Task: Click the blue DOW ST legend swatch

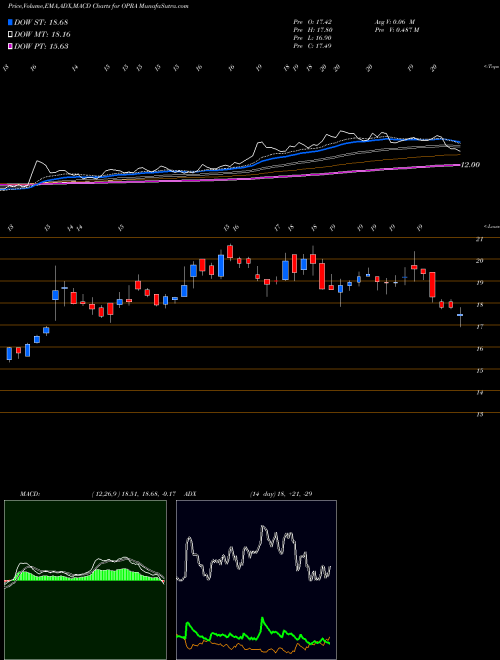Action: [10, 22]
